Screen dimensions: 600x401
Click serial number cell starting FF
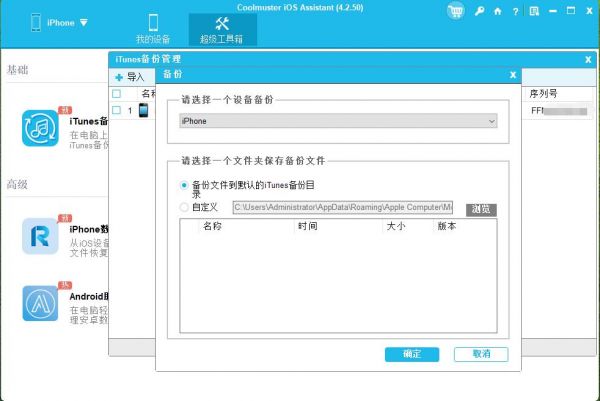[559, 111]
